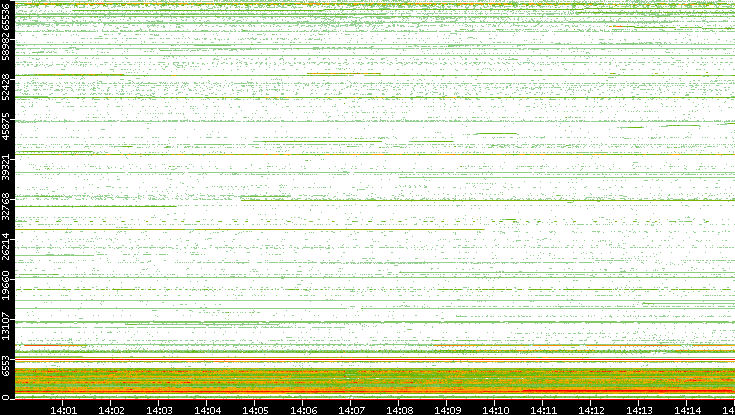Screen dimensions: 735x415
Task: Pick the 14:12 tick label
Action: click(x=592, y=410)
